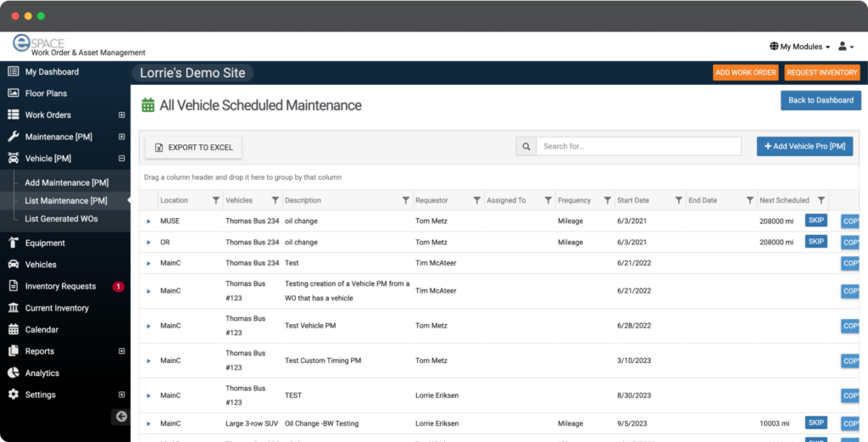Expand the MUSE oil change row
This screenshot has height=442, width=868.
pyautogui.click(x=148, y=221)
